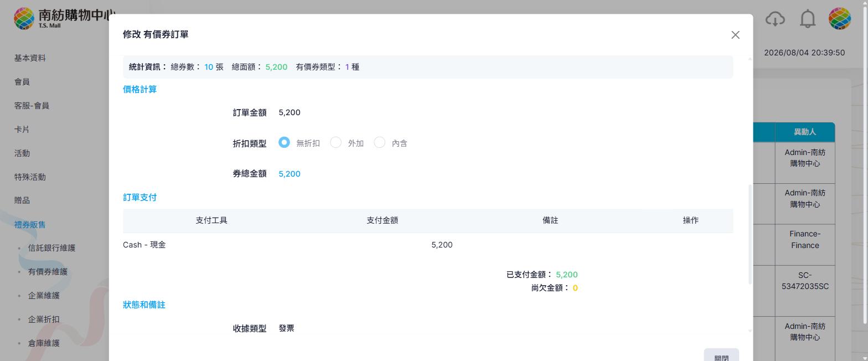Open 活動 sidebar menu
This screenshot has height=361, width=868.
click(22, 153)
